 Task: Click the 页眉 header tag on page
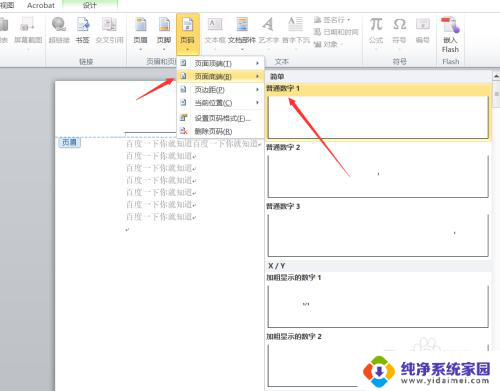(69, 142)
